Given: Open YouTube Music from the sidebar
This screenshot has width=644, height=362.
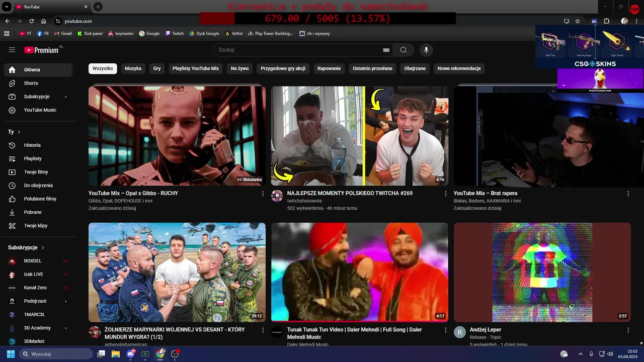Looking at the screenshot, I should 38,110.
